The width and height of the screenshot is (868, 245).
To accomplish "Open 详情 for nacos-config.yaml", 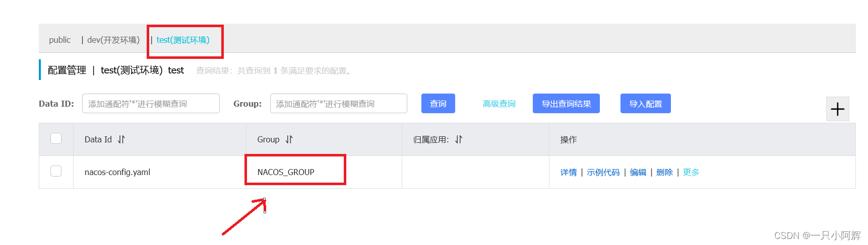I will [569, 172].
